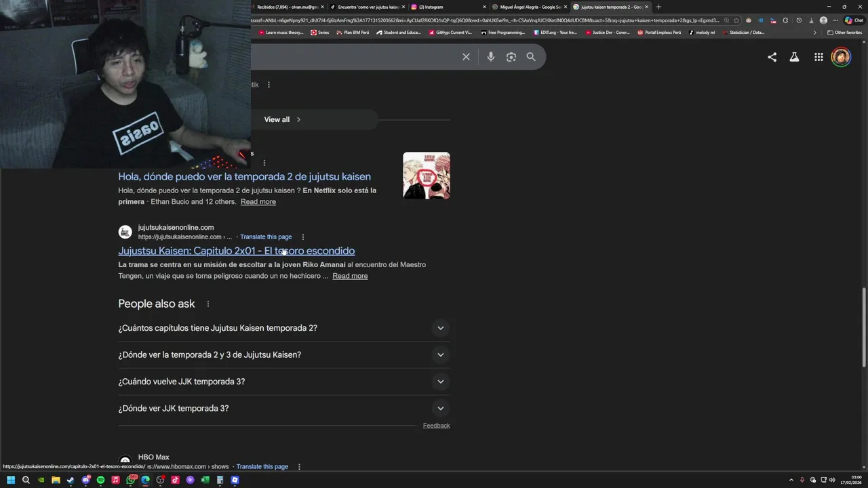Open Google Lens image search
The width and height of the screenshot is (868, 488).
tap(511, 57)
